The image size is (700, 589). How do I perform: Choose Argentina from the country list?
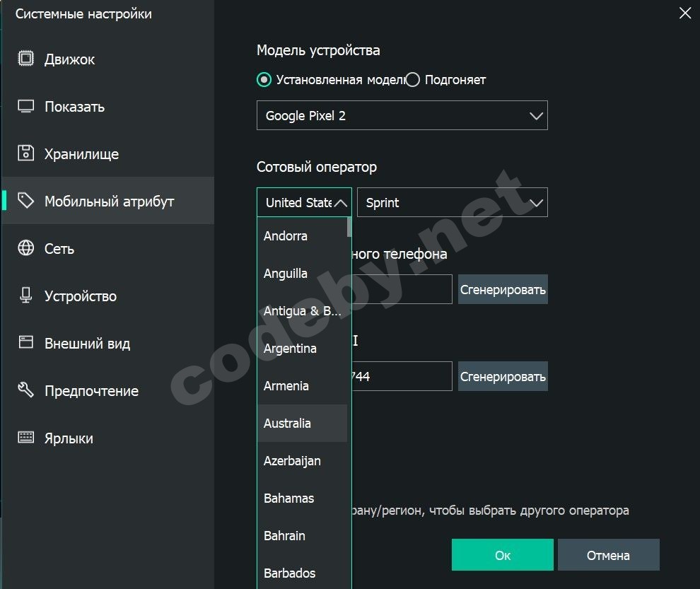click(x=290, y=349)
